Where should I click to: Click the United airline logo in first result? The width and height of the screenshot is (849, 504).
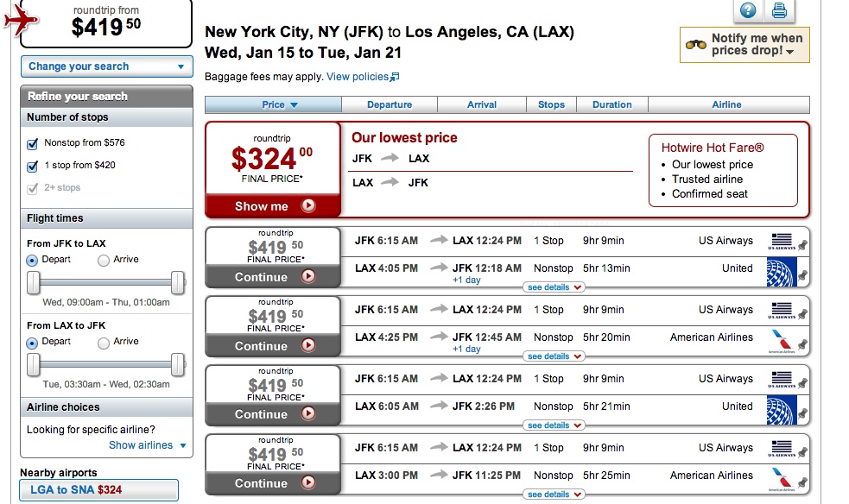(x=782, y=272)
